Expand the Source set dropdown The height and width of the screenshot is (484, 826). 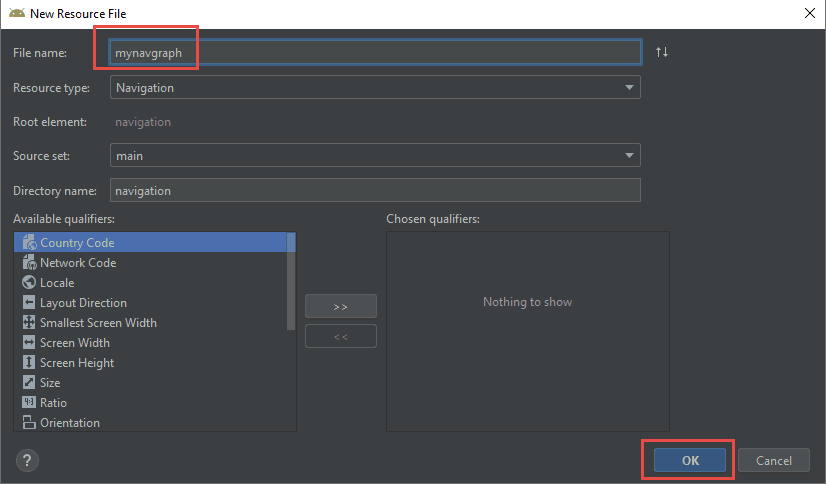click(x=629, y=156)
